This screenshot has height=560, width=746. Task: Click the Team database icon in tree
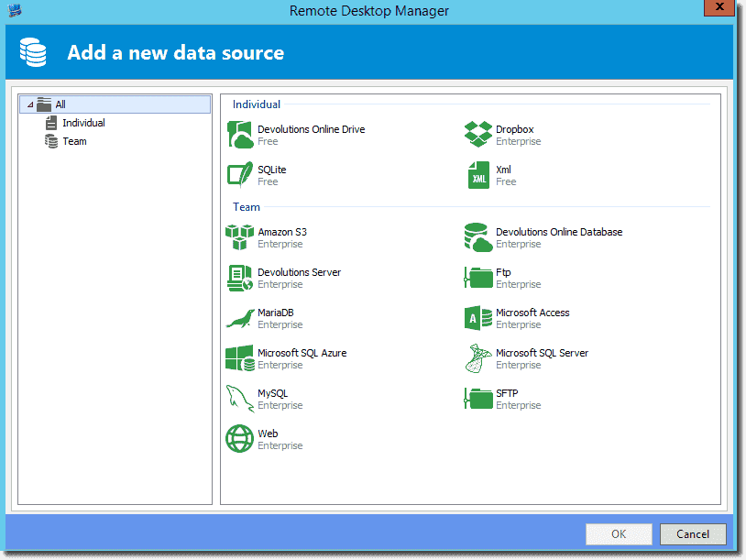pos(51,141)
